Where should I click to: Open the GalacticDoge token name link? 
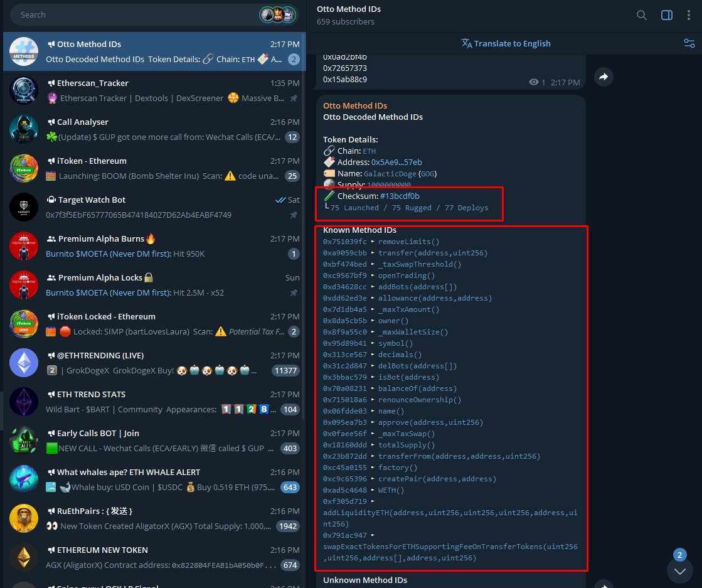click(x=390, y=174)
